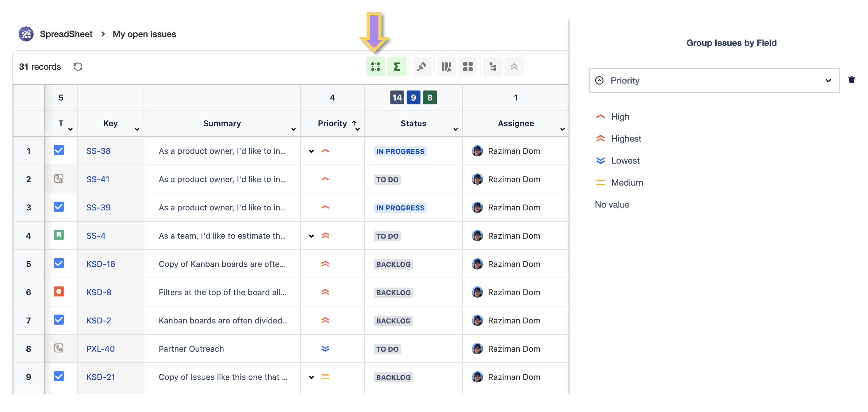Click the blue 9 status count badge
The width and height of the screenshot is (868, 412).
tap(413, 97)
